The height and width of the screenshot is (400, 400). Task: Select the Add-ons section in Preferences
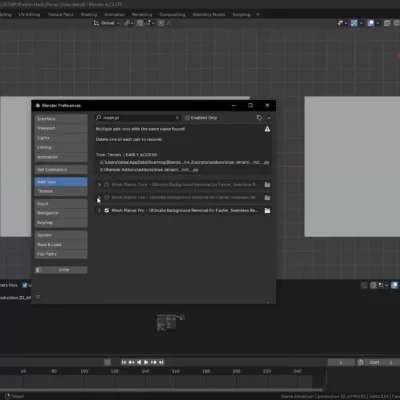point(61,182)
